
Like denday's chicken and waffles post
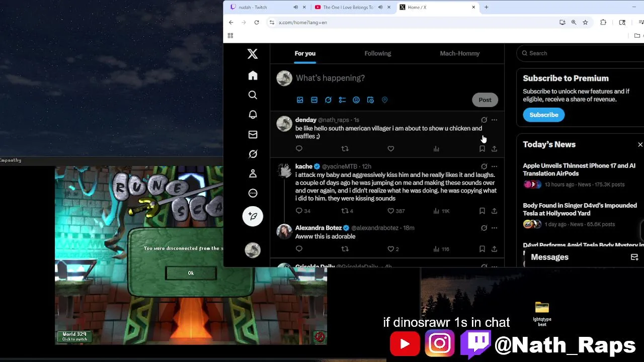[390, 149]
